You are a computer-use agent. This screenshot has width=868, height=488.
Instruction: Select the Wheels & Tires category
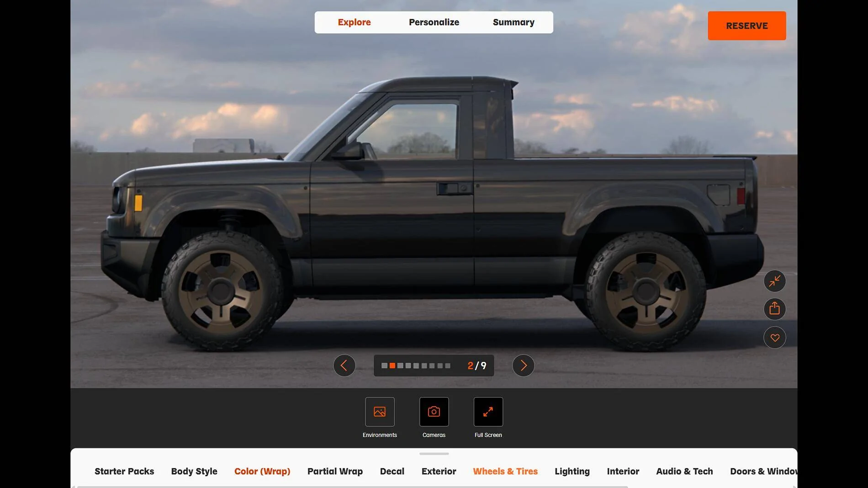coord(505,471)
